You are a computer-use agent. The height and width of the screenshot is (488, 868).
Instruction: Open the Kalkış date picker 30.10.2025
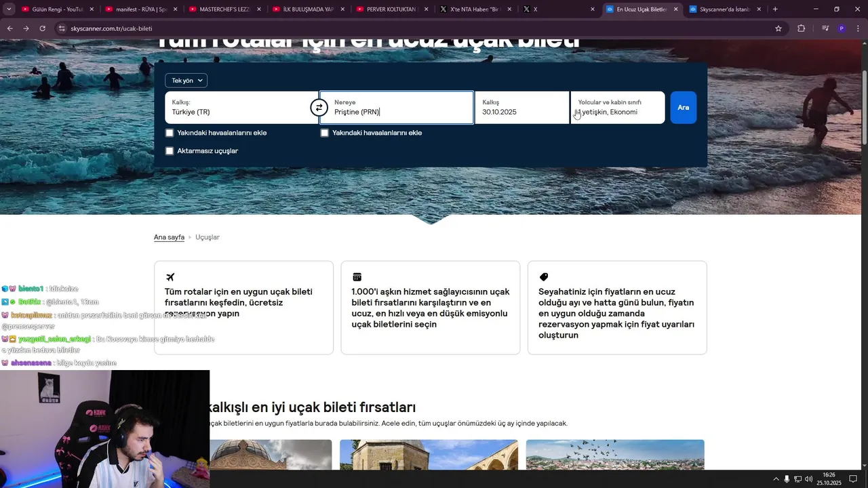(x=522, y=108)
